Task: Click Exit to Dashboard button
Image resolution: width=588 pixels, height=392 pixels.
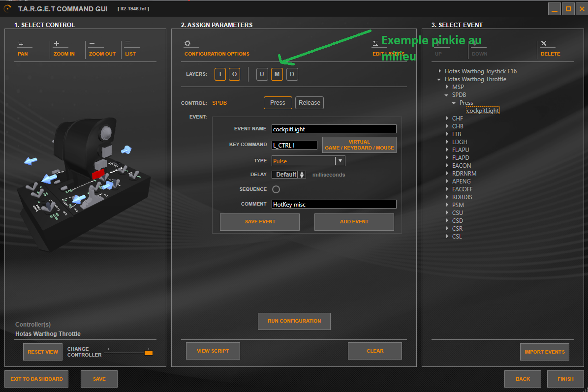Action: tap(36, 379)
